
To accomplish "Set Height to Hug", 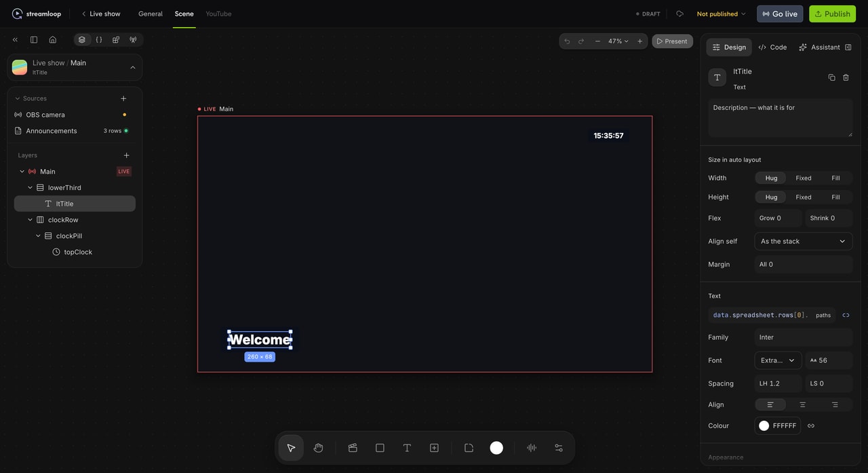I will tap(771, 197).
